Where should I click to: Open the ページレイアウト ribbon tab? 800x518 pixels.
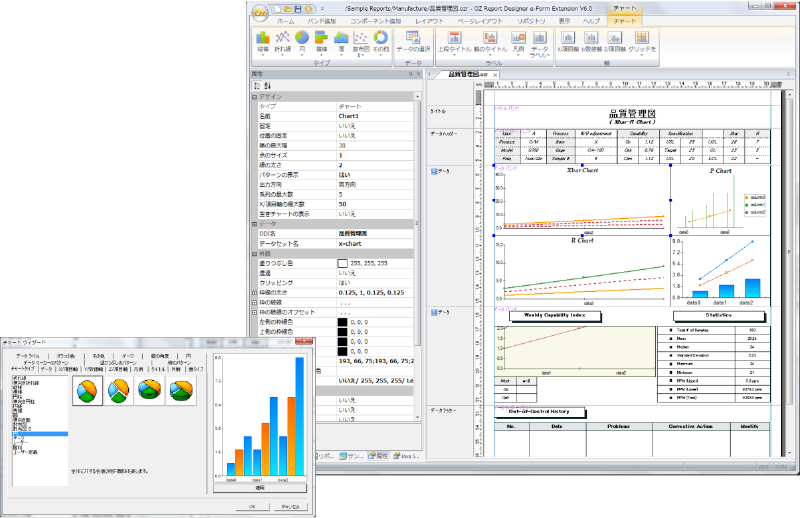click(480, 21)
